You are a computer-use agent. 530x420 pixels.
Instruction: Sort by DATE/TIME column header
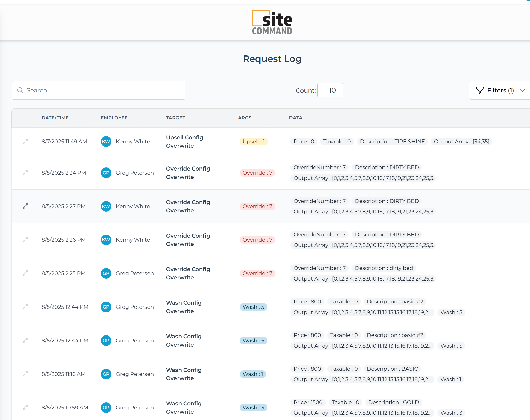point(55,118)
